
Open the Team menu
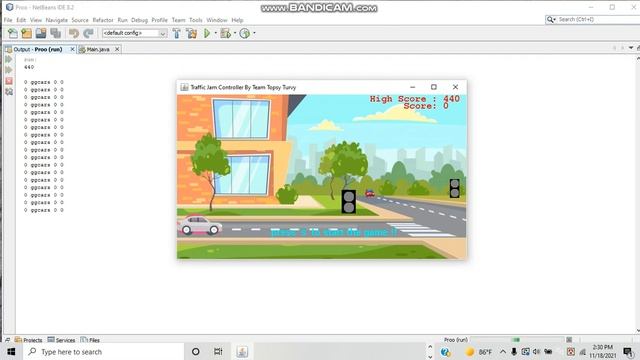tap(178, 20)
